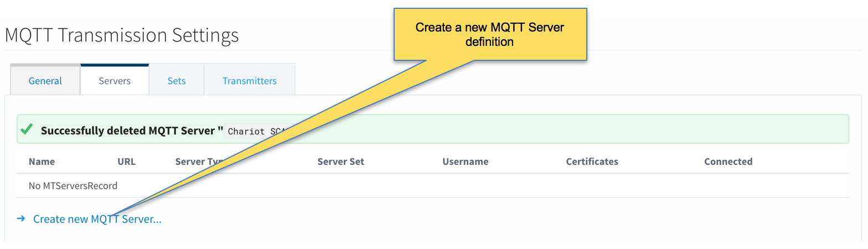Click the Connected column header
This screenshot has width=868, height=249.
[728, 162]
